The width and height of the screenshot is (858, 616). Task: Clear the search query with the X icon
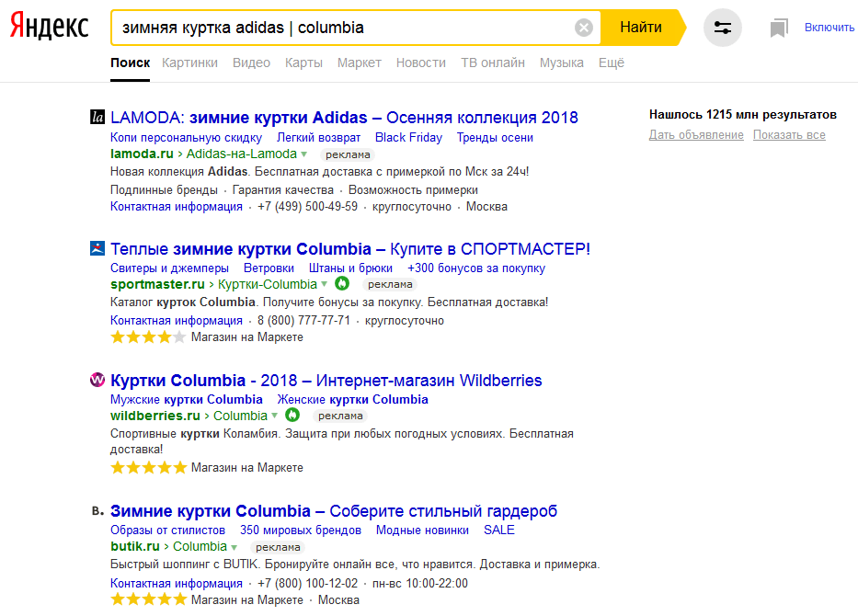pyautogui.click(x=583, y=28)
